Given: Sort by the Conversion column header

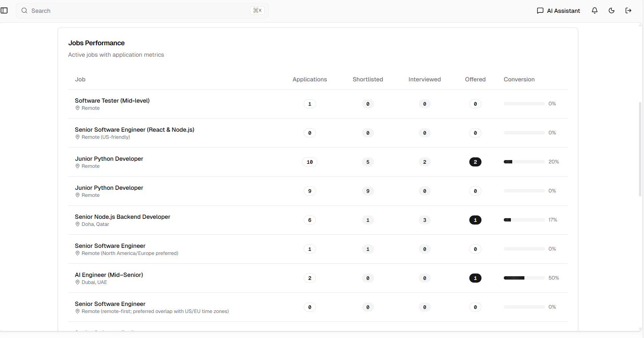Looking at the screenshot, I should point(519,79).
